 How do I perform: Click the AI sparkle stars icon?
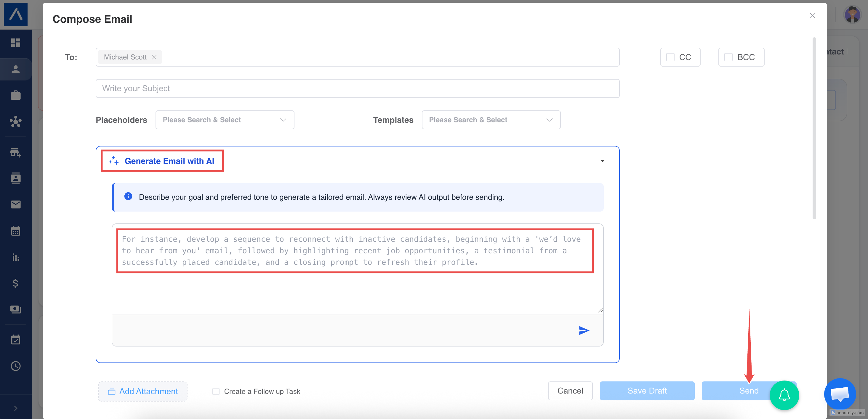[114, 161]
